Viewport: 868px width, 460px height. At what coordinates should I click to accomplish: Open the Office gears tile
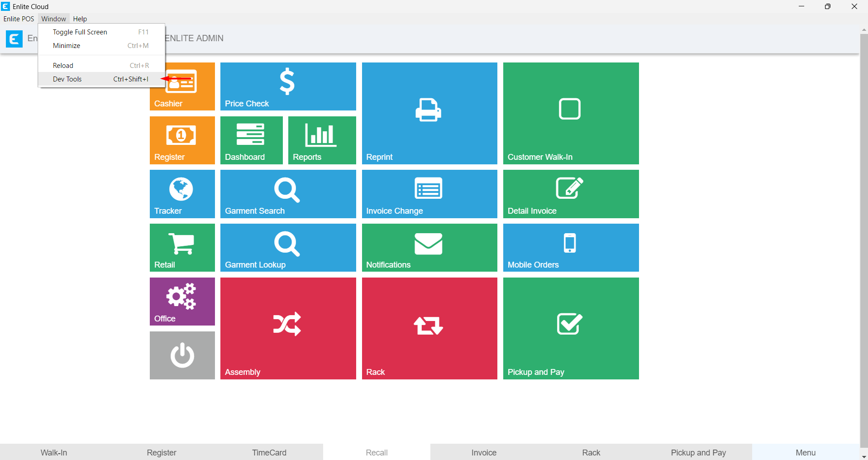click(x=182, y=301)
